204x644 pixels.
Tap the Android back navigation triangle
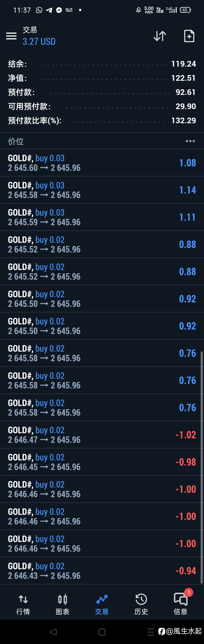click(53, 632)
